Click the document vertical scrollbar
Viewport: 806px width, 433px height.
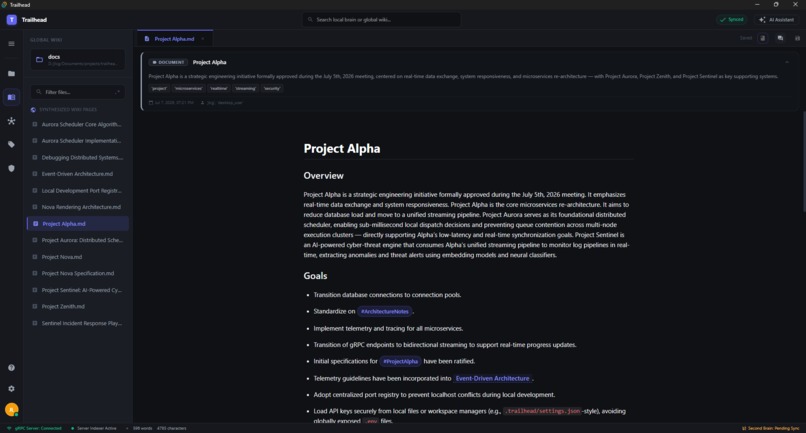(803, 160)
